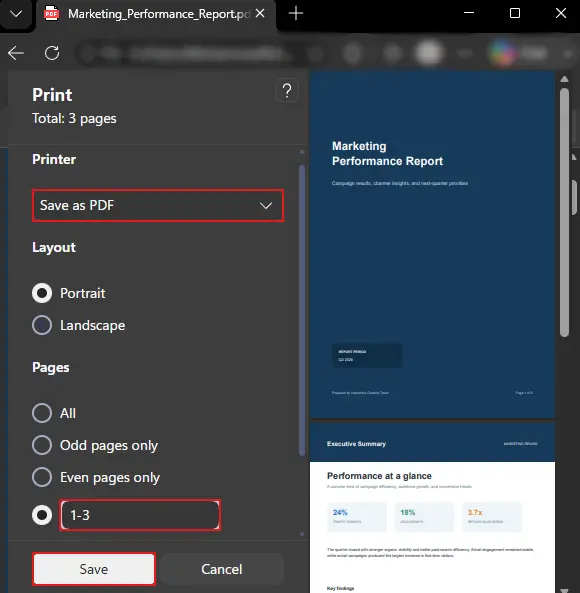Viewport: 580px width, 593px height.
Task: Click the PDF file icon in the tab
Action: coord(51,14)
